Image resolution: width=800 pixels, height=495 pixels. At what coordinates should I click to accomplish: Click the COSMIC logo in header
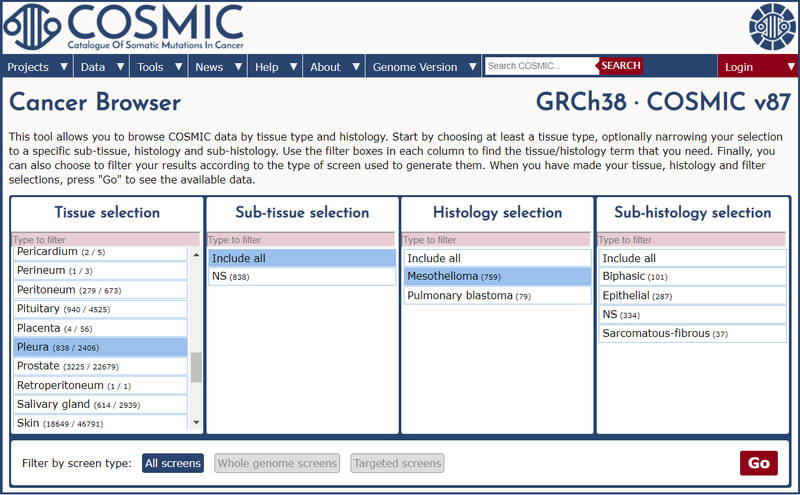coord(125,28)
